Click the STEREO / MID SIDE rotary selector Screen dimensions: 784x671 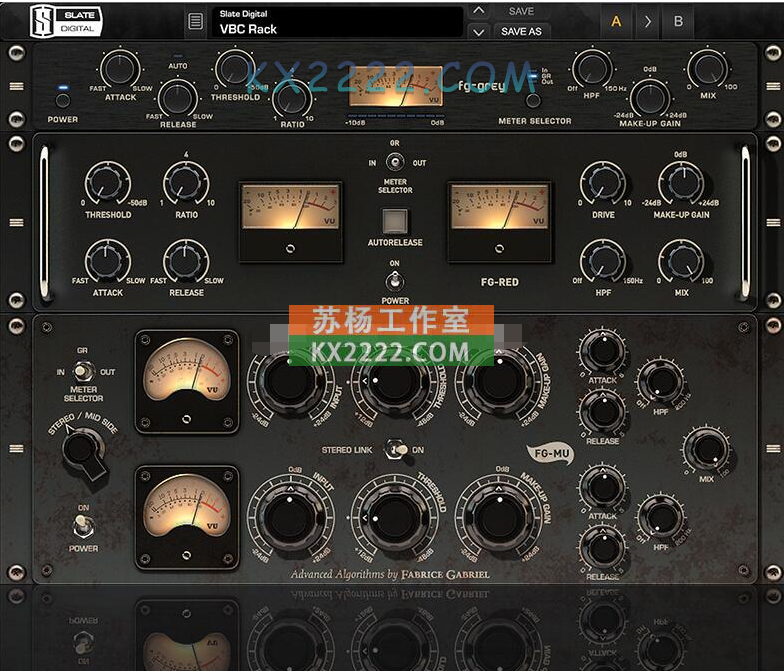click(x=84, y=452)
